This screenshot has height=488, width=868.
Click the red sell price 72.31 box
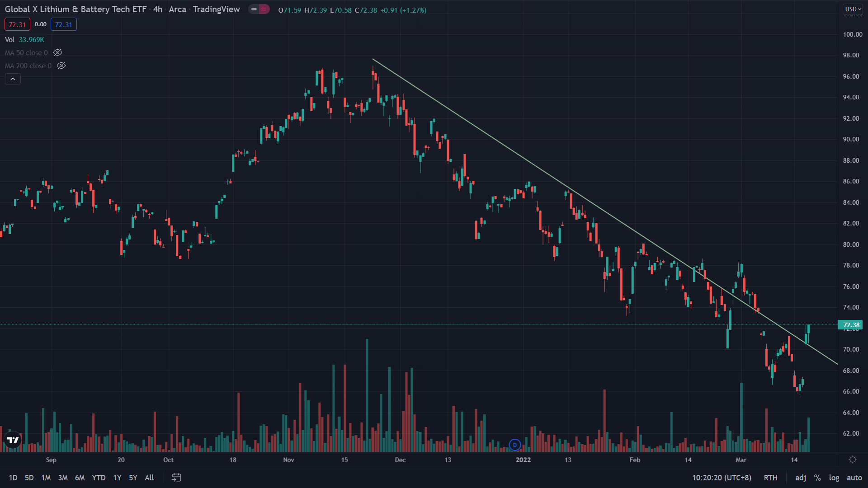[17, 24]
